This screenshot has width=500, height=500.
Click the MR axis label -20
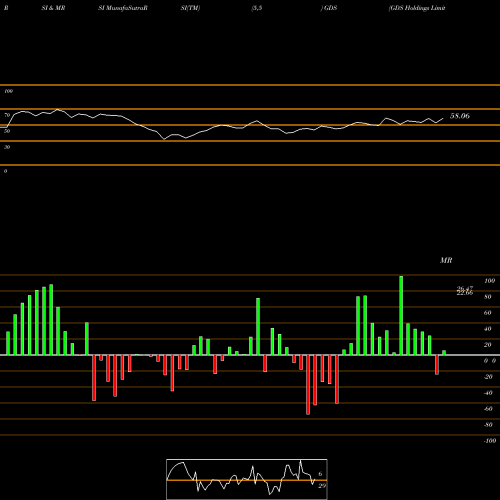click(488, 377)
